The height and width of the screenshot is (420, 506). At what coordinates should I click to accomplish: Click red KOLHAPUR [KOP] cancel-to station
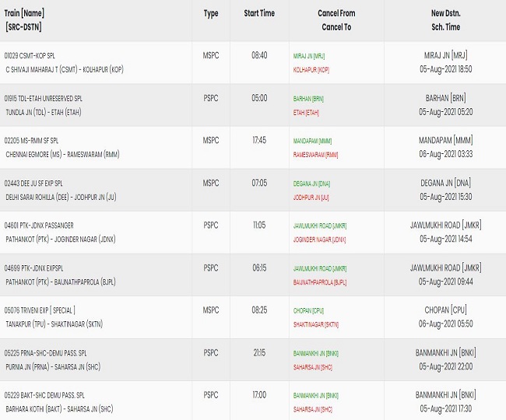[x=311, y=70]
